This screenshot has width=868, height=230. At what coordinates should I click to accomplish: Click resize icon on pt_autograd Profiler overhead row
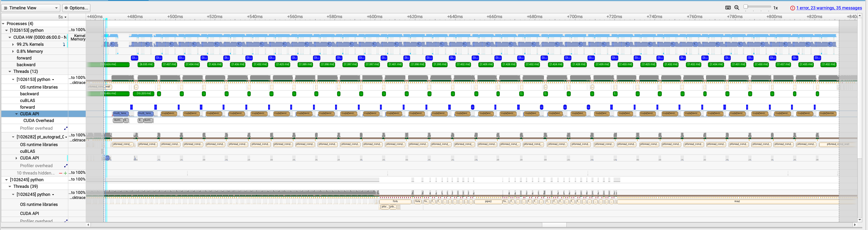coord(66,166)
